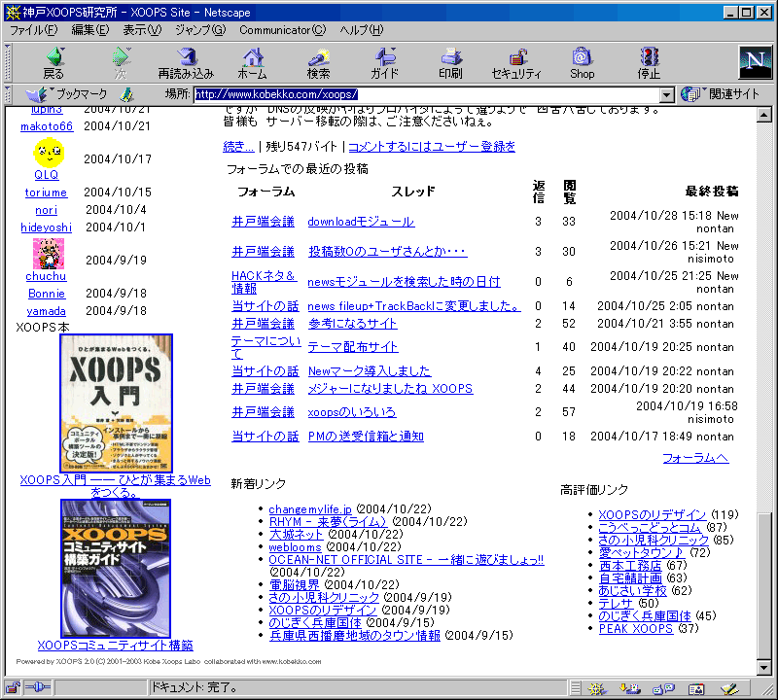Open the Search (検索) toolbar icon
778x700 pixels.
[318, 63]
